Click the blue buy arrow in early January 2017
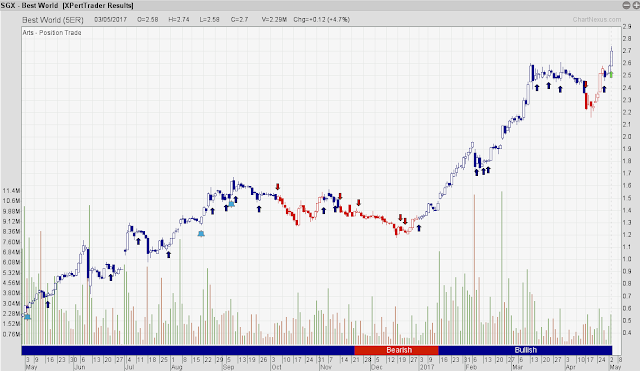 point(419,228)
